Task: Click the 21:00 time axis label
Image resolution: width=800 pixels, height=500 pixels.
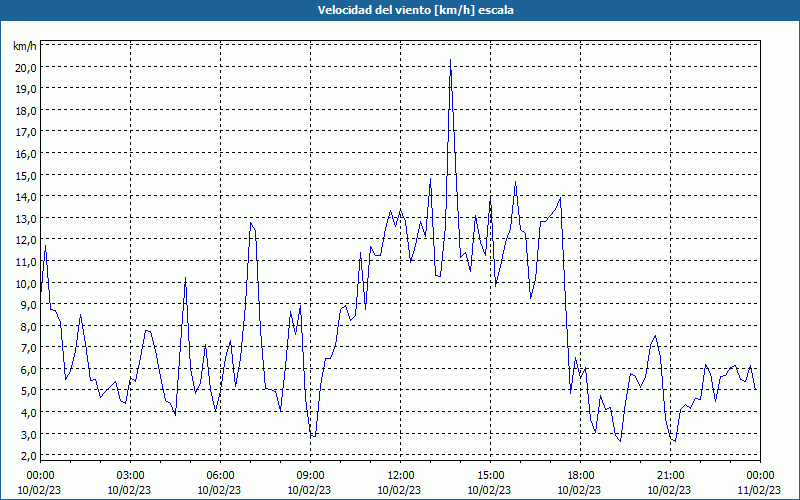Action: (670, 476)
